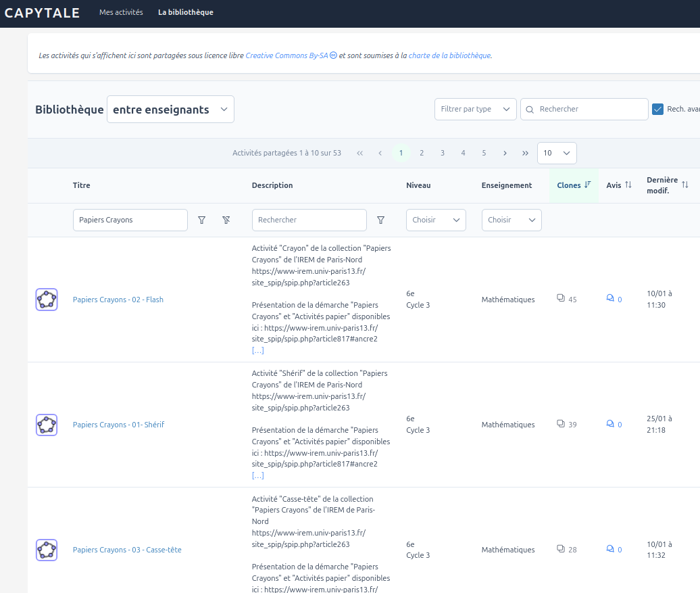Click the date '10/01 à 11:30'
Viewport: 700px width, 593px height.
coord(659,300)
